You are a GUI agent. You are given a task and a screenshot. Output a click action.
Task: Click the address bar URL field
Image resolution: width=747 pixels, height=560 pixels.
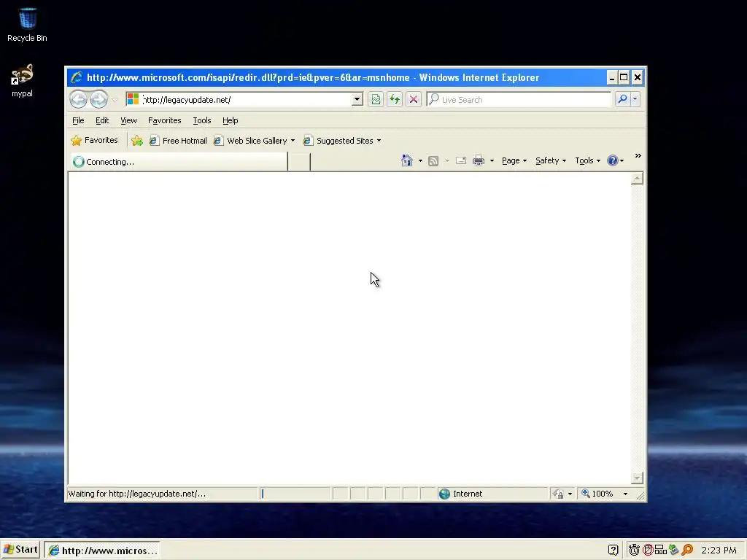pyautogui.click(x=247, y=99)
